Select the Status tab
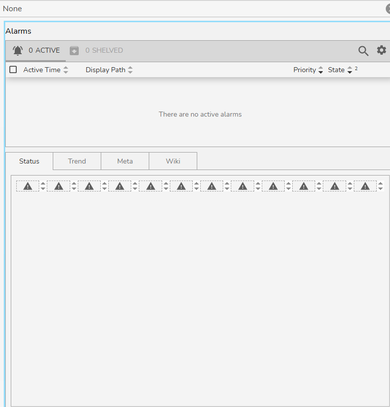 click(29, 161)
